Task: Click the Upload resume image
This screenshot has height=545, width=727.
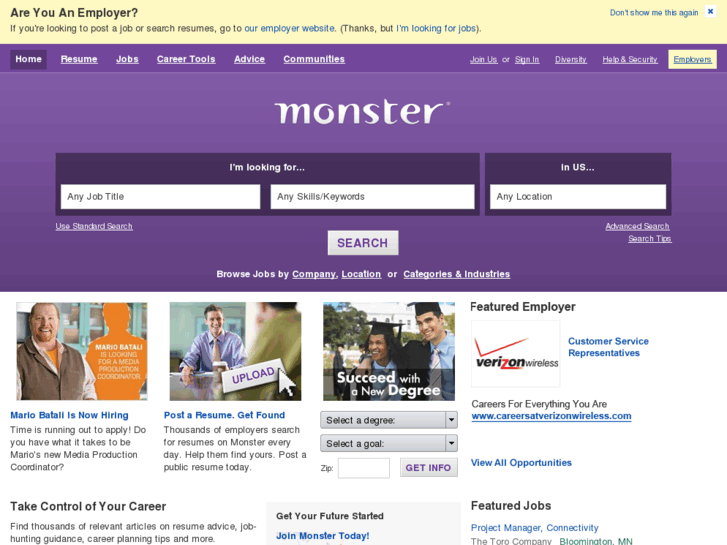Action: pyautogui.click(x=235, y=351)
